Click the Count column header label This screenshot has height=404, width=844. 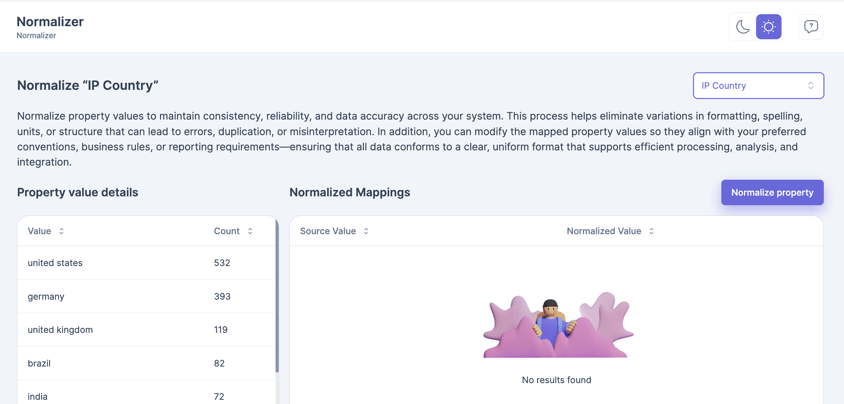tap(226, 231)
